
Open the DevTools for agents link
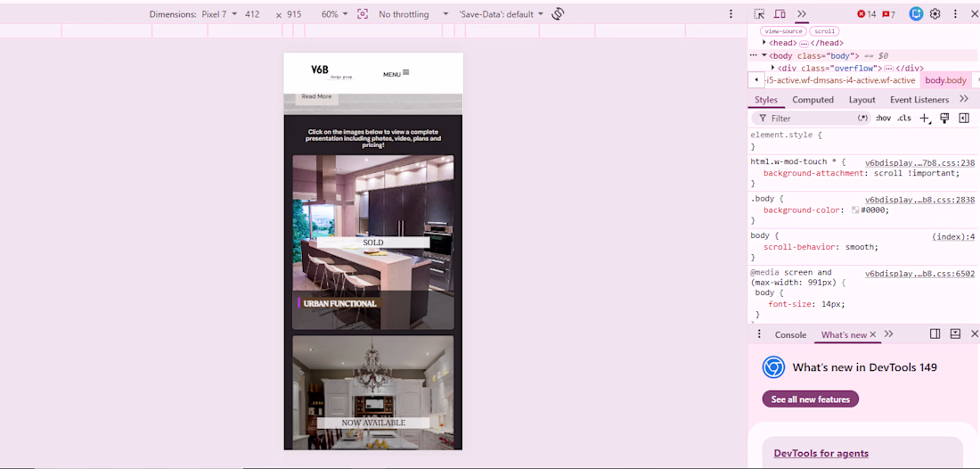(821, 453)
